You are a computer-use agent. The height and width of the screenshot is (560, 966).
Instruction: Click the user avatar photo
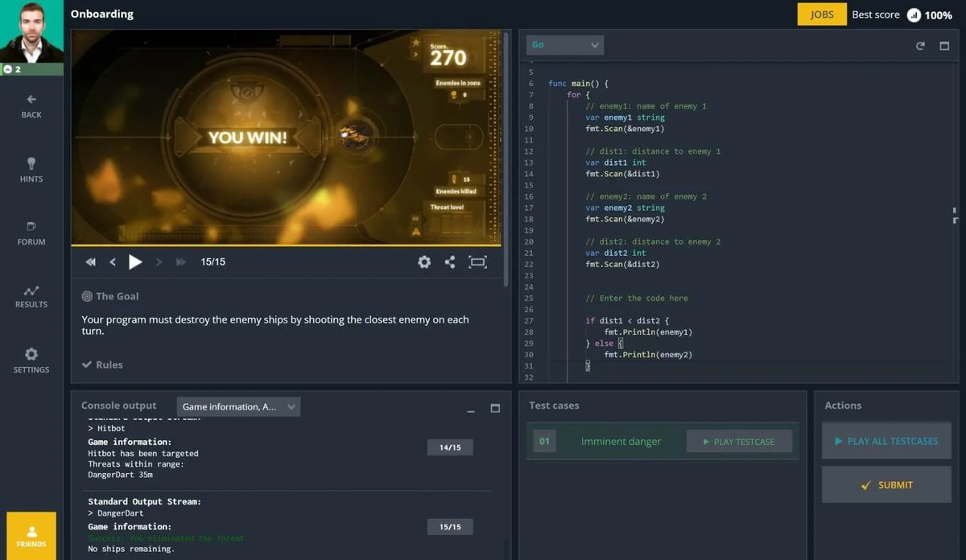click(31, 31)
